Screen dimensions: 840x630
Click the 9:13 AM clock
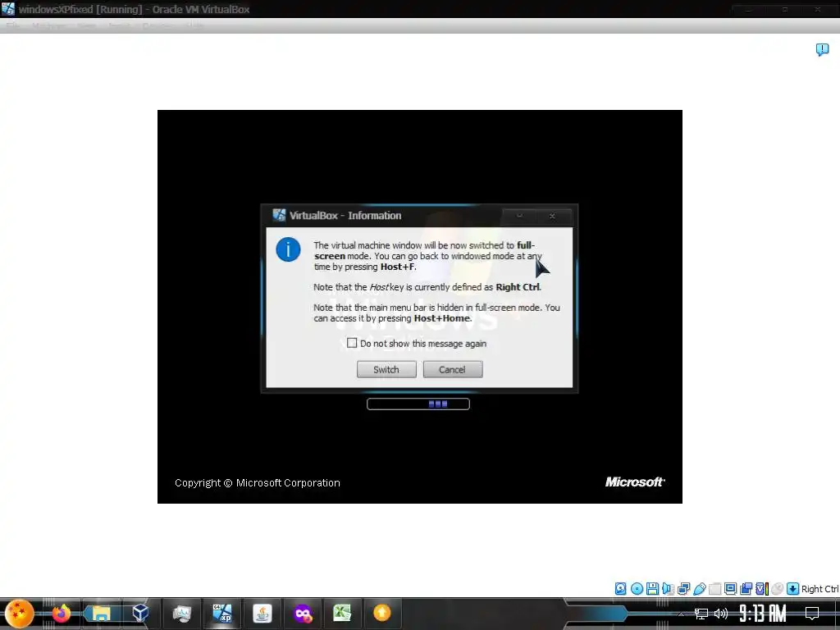coord(763,614)
